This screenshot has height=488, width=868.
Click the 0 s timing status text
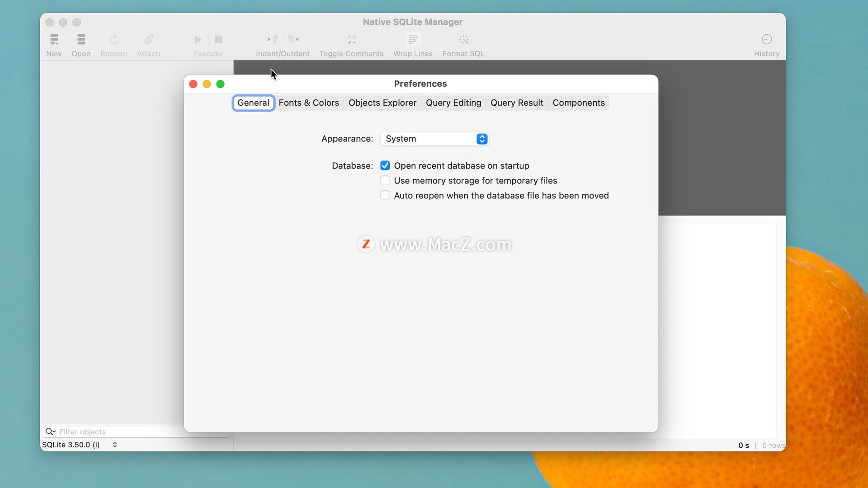tap(744, 446)
